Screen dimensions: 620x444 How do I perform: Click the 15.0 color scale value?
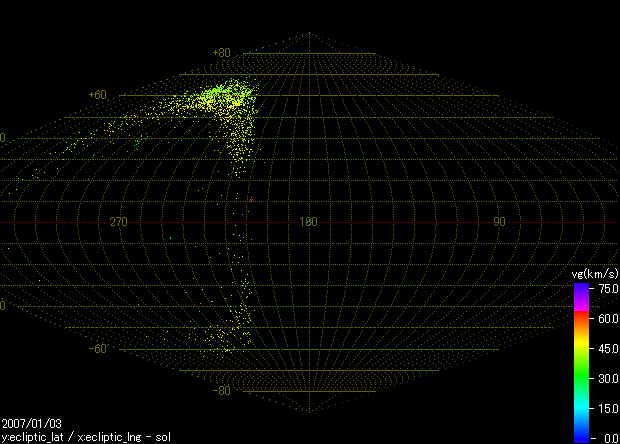click(607, 408)
